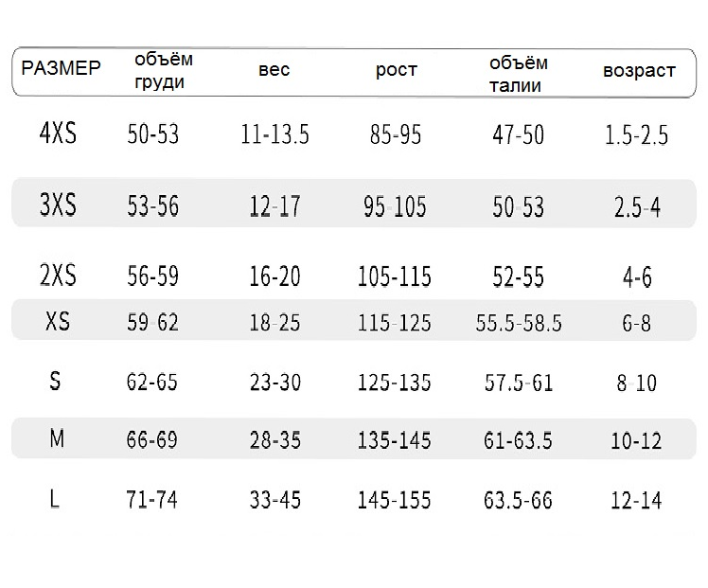Select the вес column header

274,70
